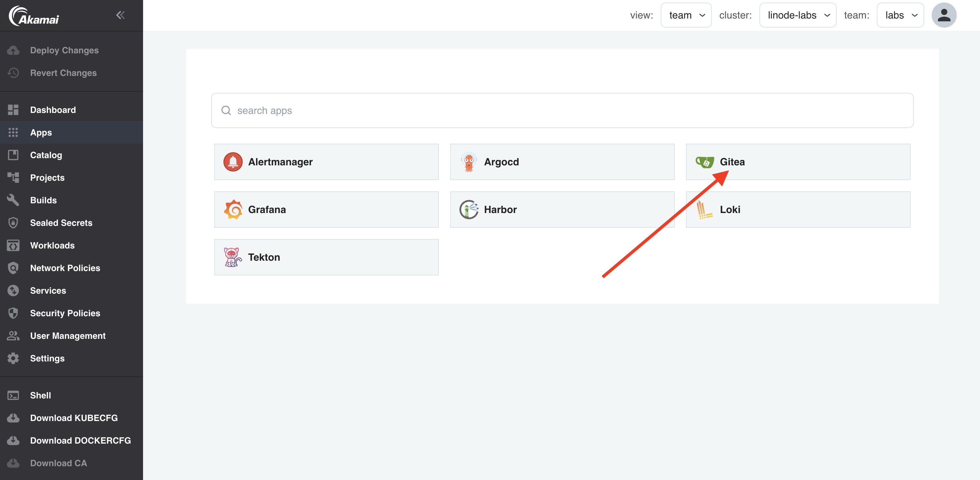980x480 pixels.
Task: Click the Workloads icon in sidebar
Action: (x=13, y=245)
